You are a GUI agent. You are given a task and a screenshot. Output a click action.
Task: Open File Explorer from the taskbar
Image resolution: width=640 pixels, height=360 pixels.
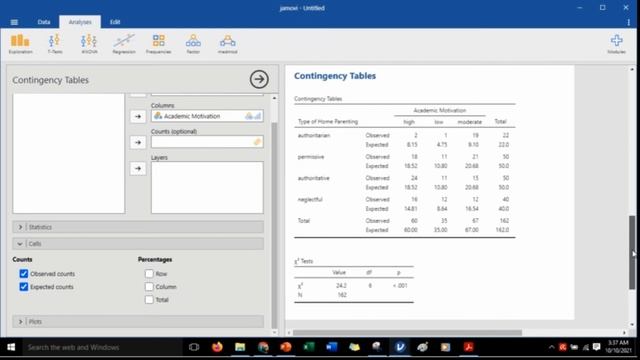(x=240, y=347)
